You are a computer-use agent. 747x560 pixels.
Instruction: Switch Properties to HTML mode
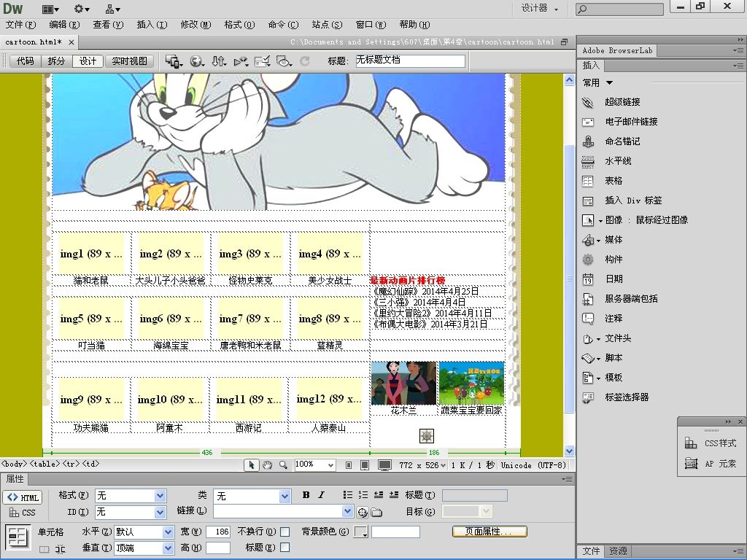[x=23, y=497]
